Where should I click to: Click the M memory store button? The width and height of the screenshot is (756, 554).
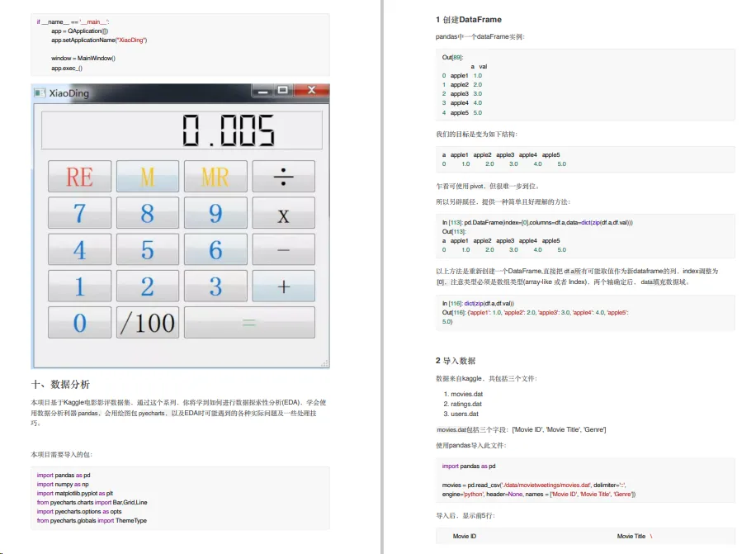[x=148, y=177]
